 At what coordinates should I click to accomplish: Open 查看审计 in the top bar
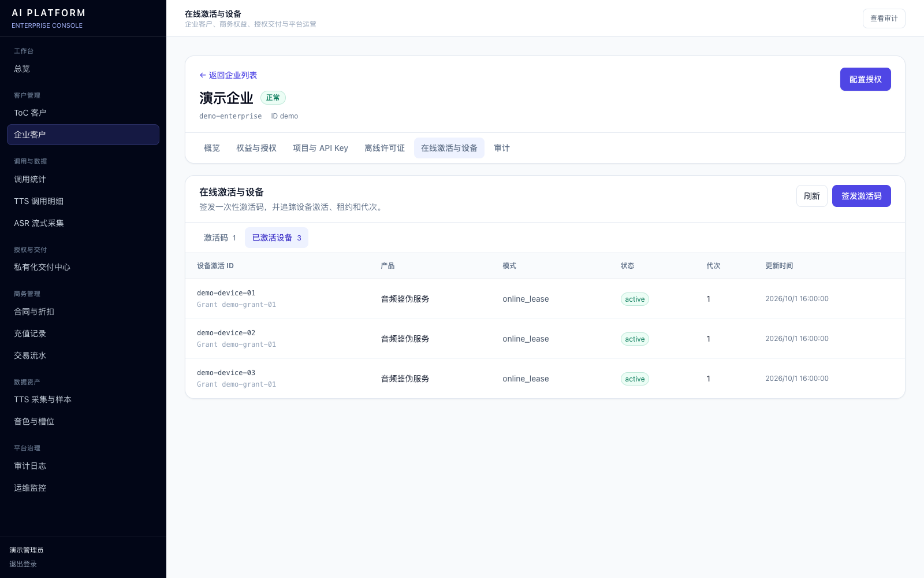[884, 18]
